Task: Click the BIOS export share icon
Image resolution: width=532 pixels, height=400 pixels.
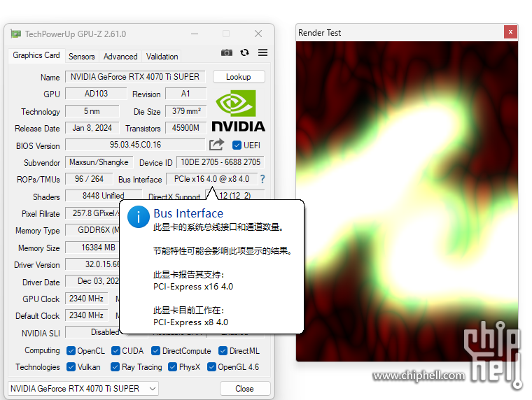Action: point(216,145)
